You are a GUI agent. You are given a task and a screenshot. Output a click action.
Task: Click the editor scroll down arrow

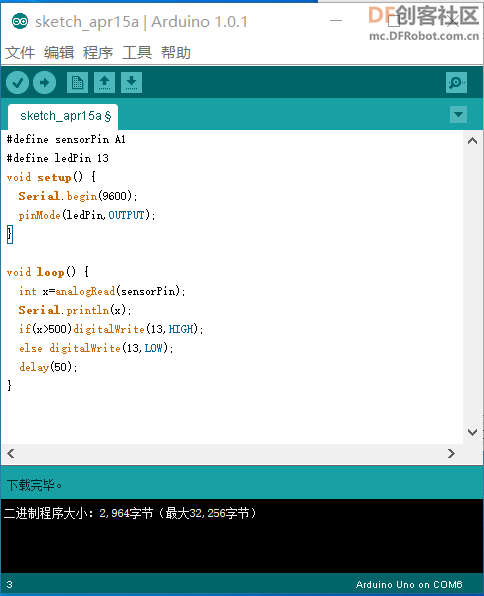point(472,432)
